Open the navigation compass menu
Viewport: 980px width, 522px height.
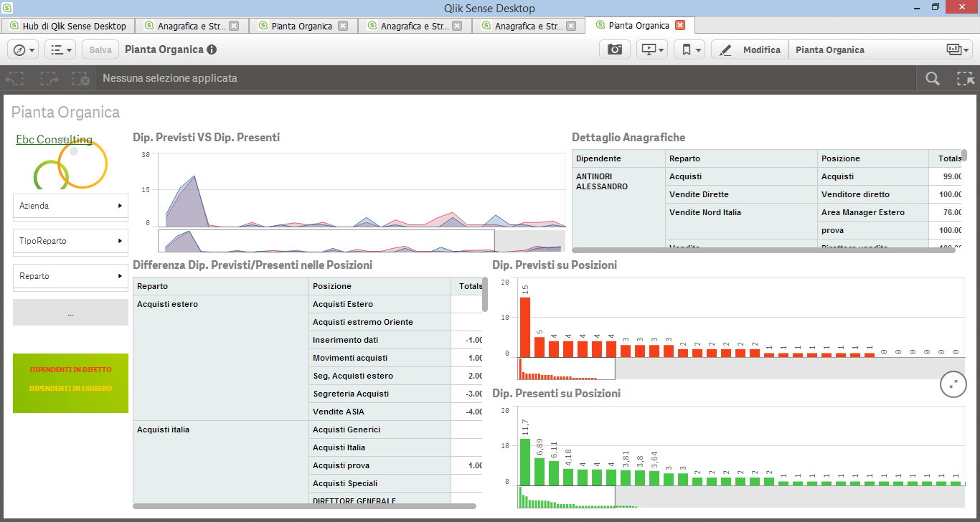coord(23,49)
